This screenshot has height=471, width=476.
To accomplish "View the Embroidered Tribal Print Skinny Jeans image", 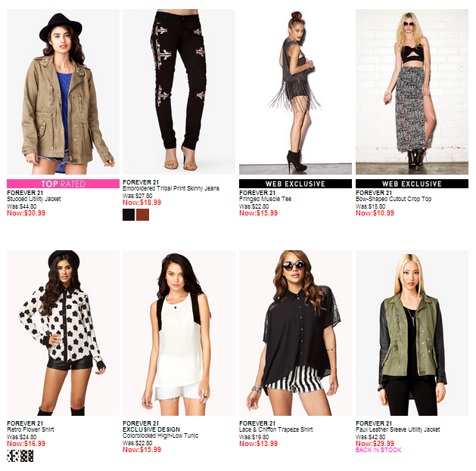I will (x=179, y=91).
